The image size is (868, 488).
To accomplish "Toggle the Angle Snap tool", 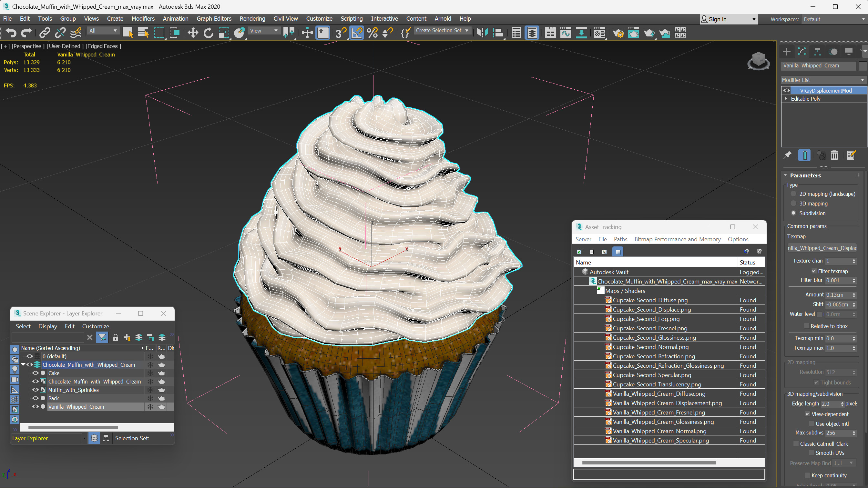I will point(356,33).
